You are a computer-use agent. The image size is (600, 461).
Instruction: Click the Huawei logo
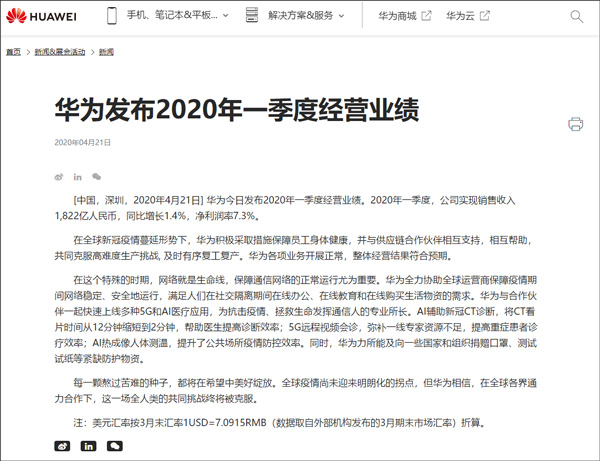[41, 16]
